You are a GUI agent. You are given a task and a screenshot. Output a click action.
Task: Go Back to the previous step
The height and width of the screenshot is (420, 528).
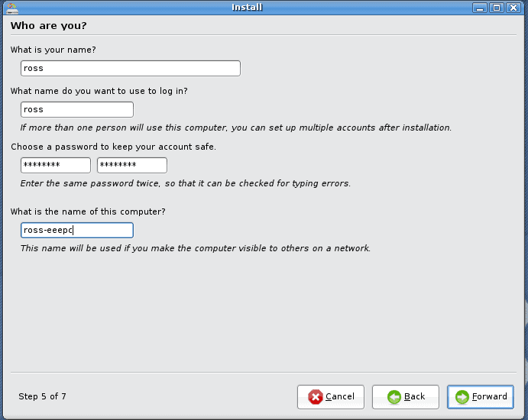coord(405,397)
